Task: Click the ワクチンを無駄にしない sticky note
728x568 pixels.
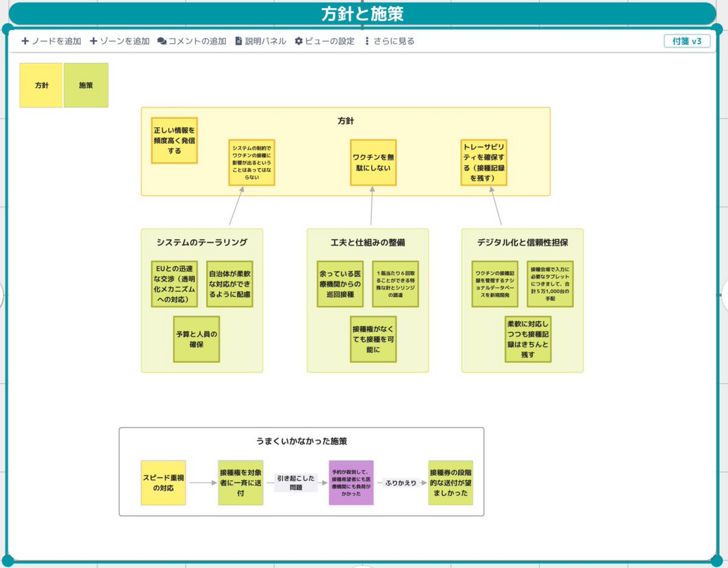Action: (373, 162)
